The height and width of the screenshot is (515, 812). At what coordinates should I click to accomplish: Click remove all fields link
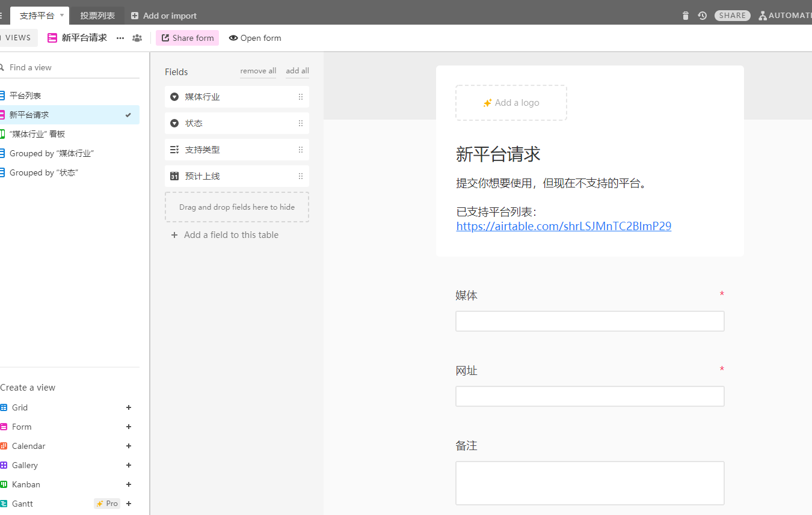pyautogui.click(x=258, y=71)
